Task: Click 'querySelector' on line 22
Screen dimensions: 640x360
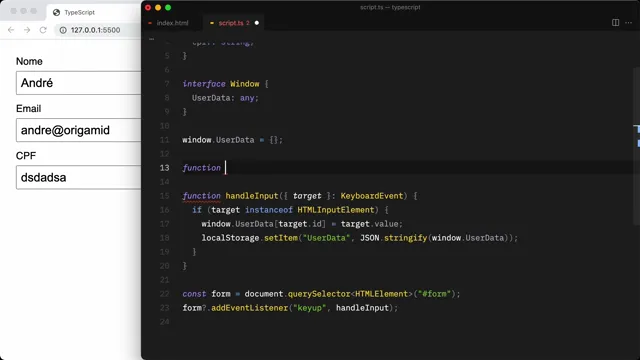Action: tap(319, 294)
